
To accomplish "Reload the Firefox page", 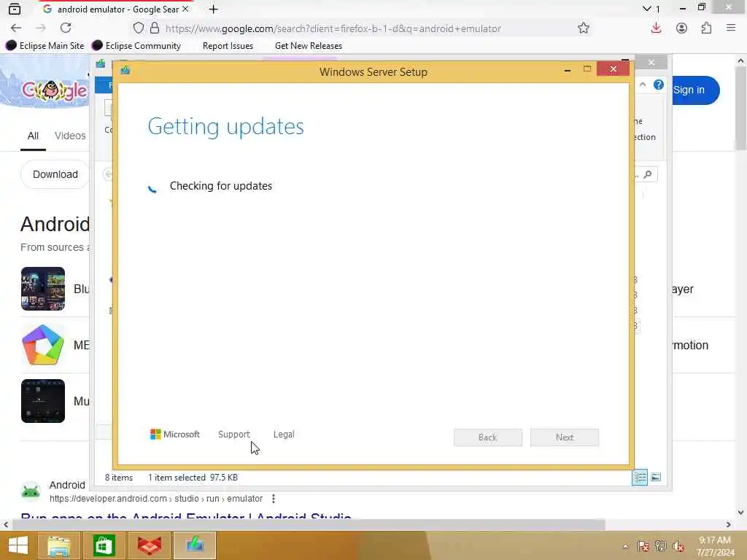I will tap(66, 28).
